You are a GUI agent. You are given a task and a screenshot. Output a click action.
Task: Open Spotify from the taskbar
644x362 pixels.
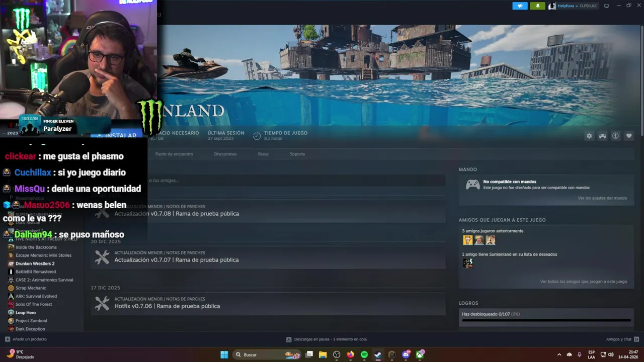coord(364,354)
